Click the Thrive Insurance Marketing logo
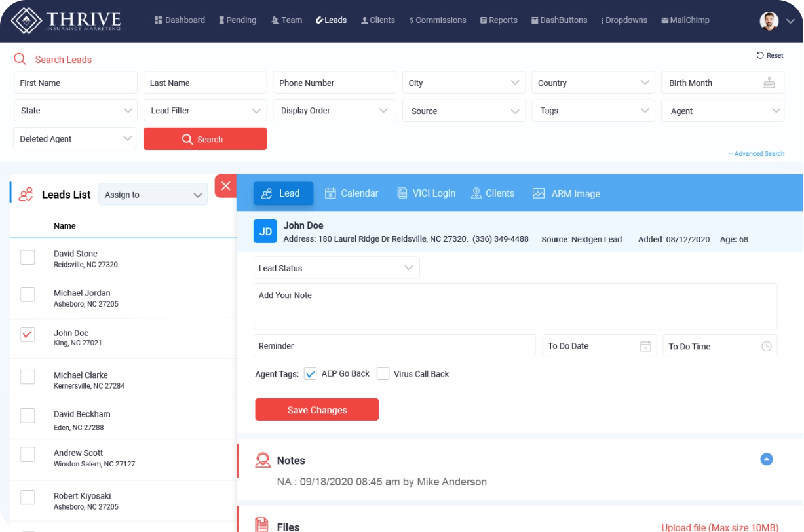The height and width of the screenshot is (532, 804). coord(66,20)
